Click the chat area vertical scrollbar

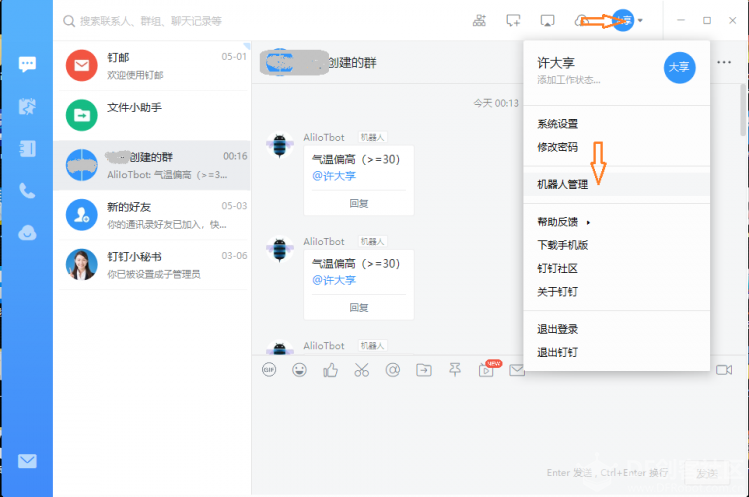(743, 110)
